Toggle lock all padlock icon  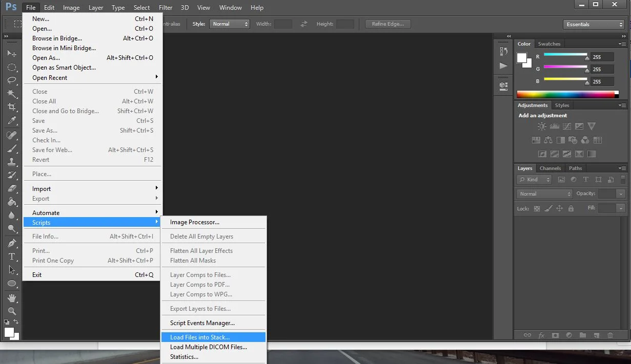coord(571,208)
